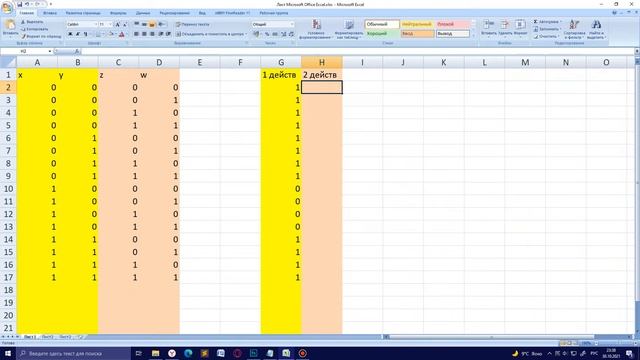Click the large Paste (Вставить) clipboard icon
The height and width of the screenshot is (360, 640).
coord(10,25)
